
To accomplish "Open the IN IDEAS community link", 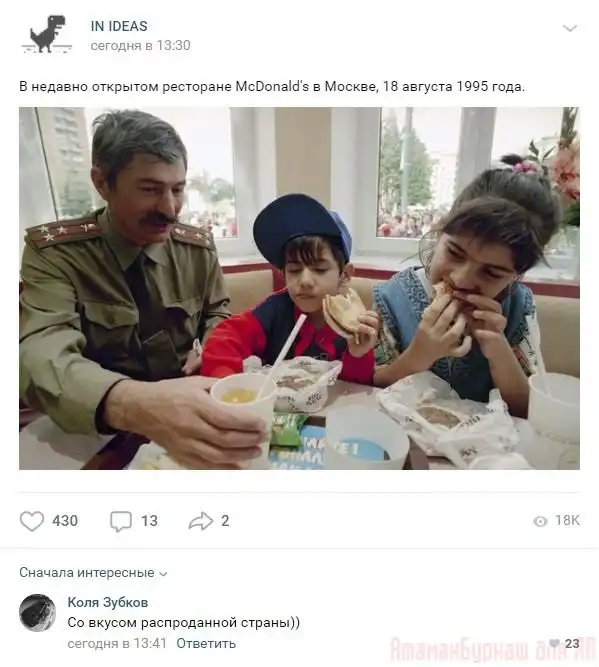I will click(119, 26).
